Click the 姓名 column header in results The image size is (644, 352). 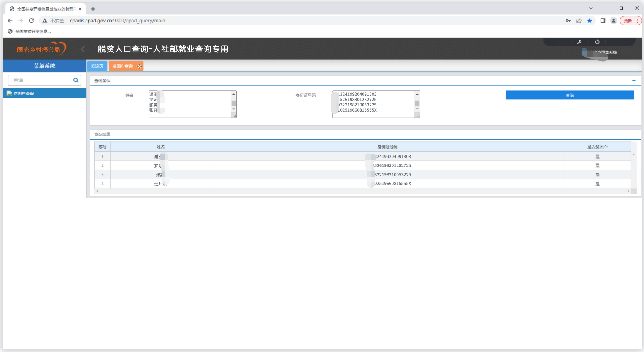161,147
